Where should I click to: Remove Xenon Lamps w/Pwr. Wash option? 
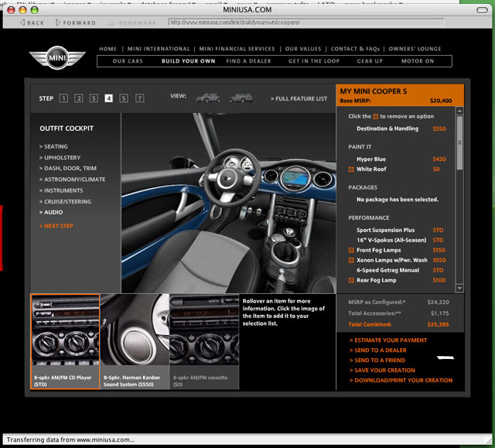click(352, 260)
